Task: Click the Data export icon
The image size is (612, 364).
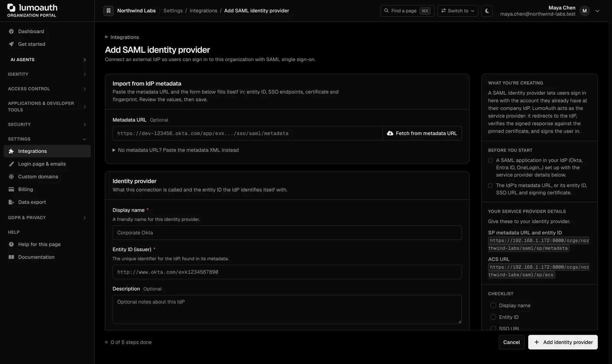Action: point(11,202)
